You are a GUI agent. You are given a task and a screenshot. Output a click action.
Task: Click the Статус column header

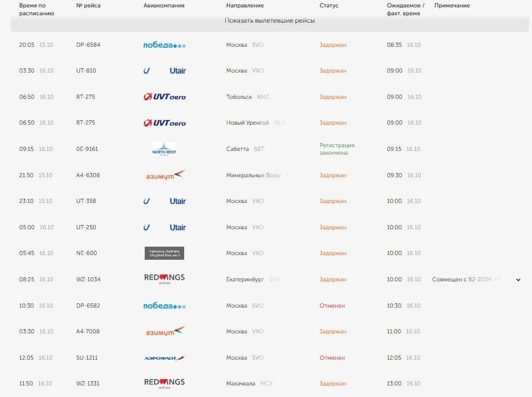point(329,5)
